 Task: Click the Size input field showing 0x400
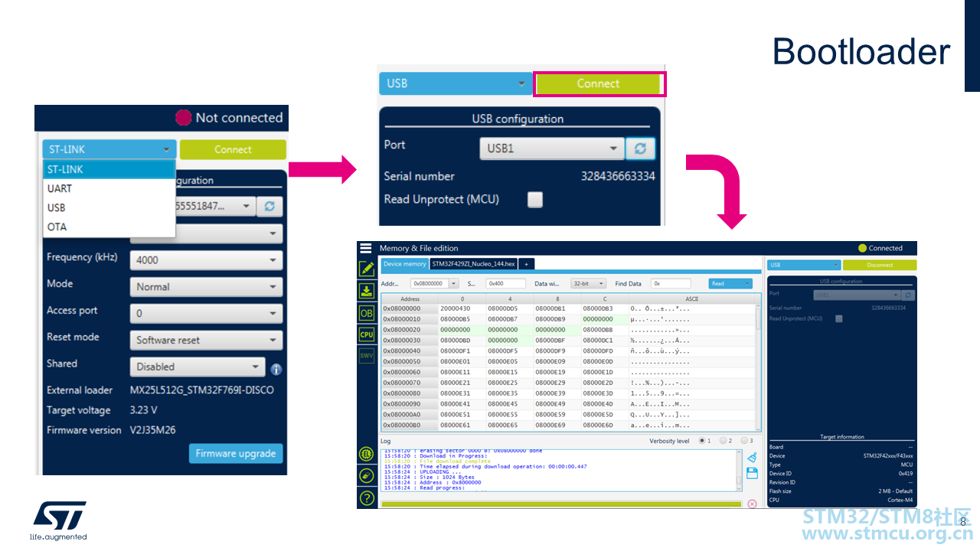click(505, 283)
